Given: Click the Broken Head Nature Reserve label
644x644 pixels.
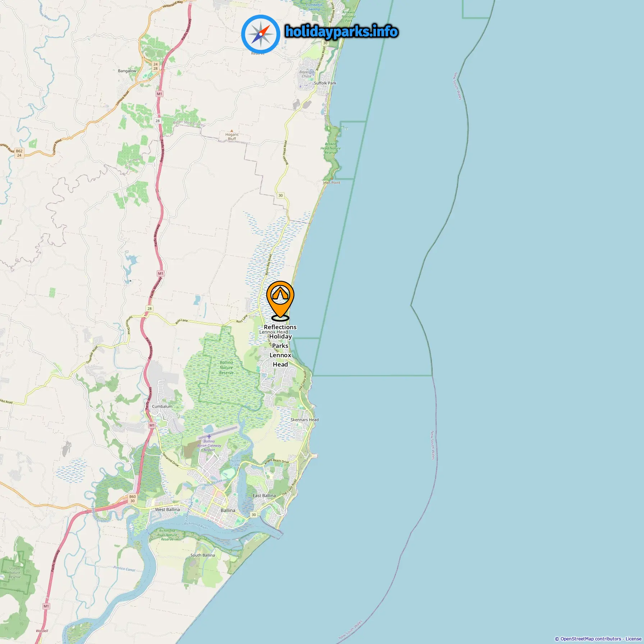Looking at the screenshot, I should point(331,148).
